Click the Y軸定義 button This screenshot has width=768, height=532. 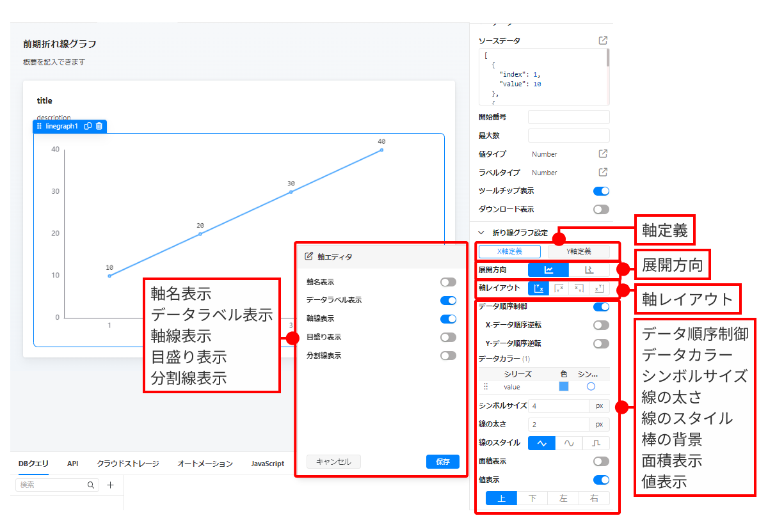pos(579,251)
